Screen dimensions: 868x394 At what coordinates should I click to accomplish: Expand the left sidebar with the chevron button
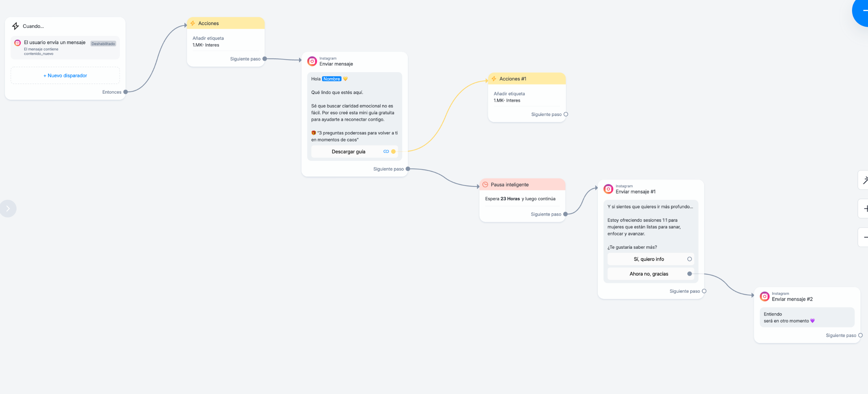[8, 209]
